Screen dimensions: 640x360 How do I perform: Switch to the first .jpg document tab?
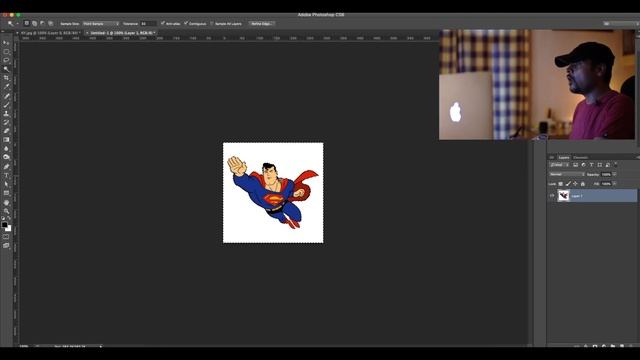tap(50, 33)
